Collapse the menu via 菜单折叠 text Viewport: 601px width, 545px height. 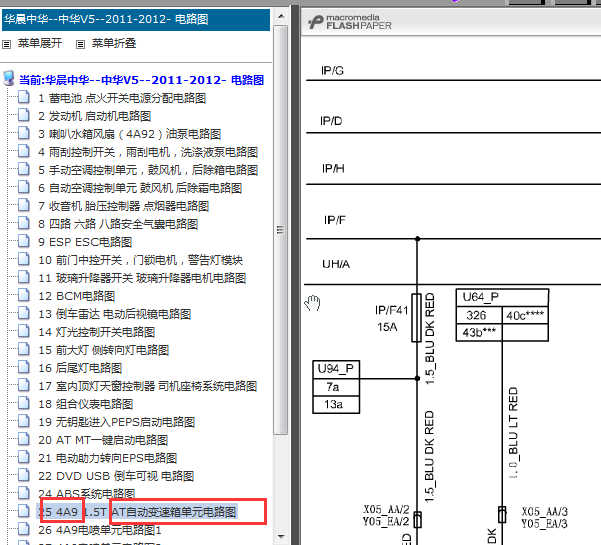(x=114, y=43)
